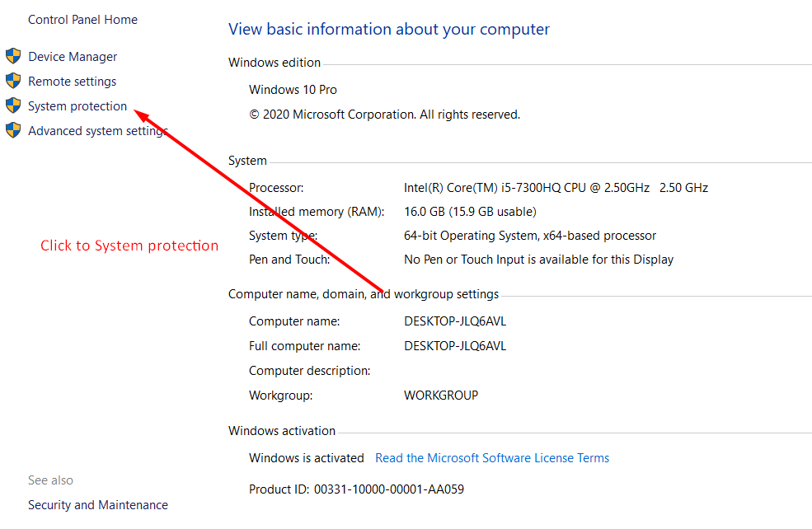
Task: Open the Advanced system settings link
Action: 97,131
